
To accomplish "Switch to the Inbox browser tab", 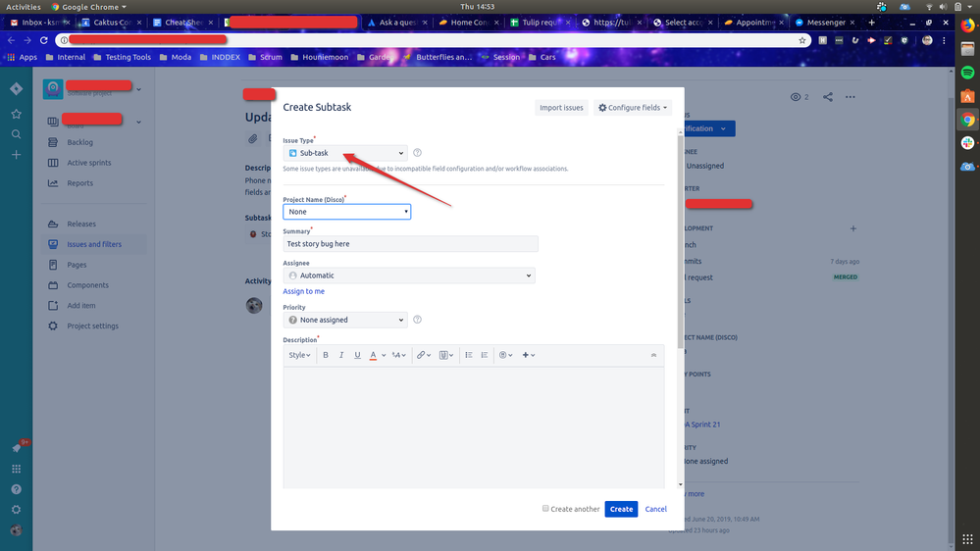I will click(40, 22).
